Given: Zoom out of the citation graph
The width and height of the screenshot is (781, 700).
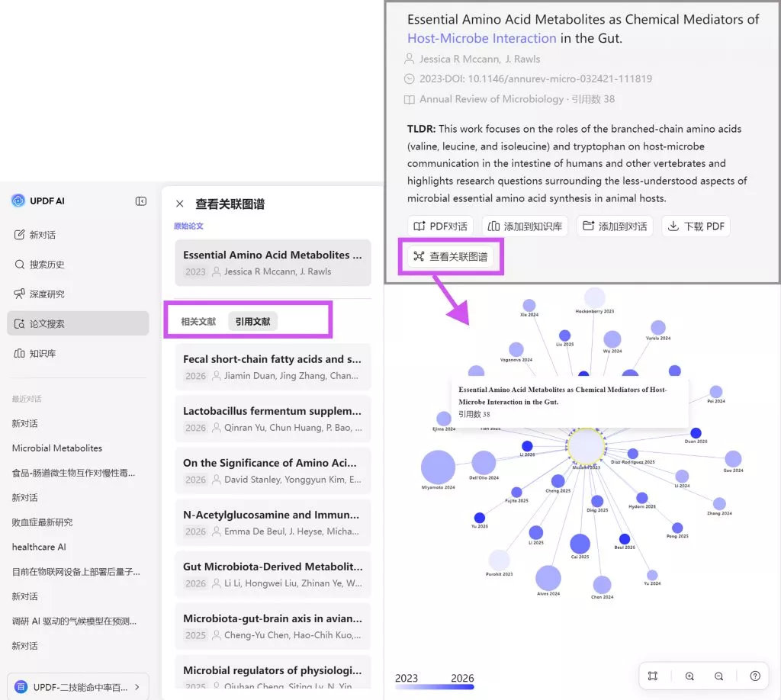Looking at the screenshot, I should tap(718, 676).
